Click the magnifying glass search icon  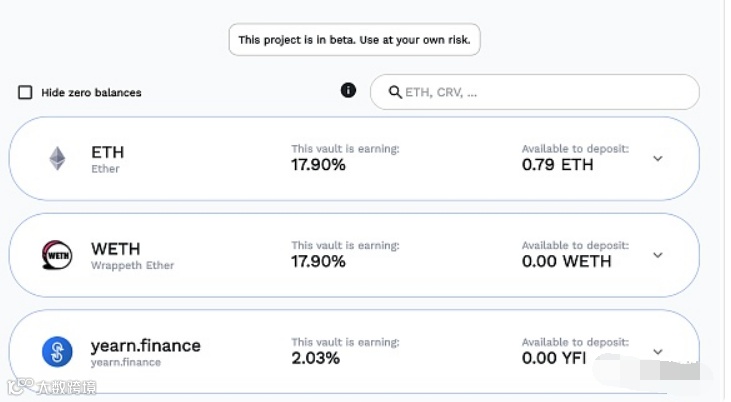pyautogui.click(x=395, y=92)
